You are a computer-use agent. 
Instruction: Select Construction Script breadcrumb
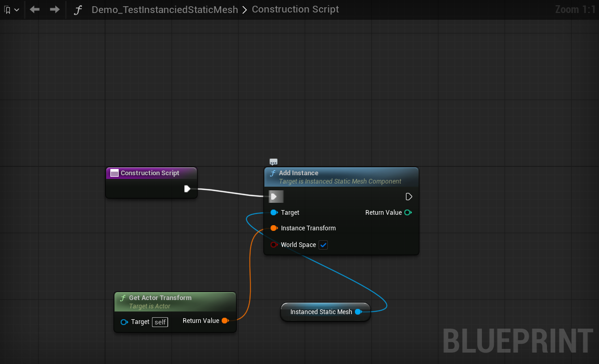(x=295, y=9)
